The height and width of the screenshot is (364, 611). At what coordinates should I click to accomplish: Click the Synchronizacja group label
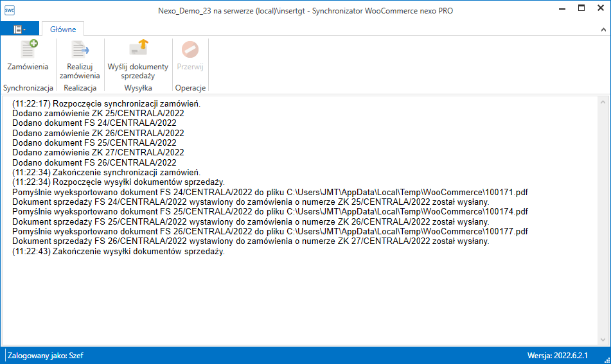click(x=28, y=88)
